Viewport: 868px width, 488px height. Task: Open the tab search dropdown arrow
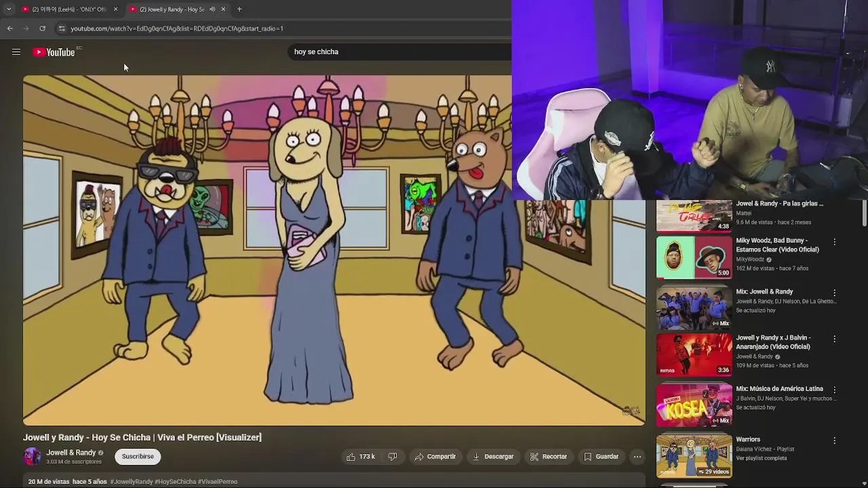point(8,9)
